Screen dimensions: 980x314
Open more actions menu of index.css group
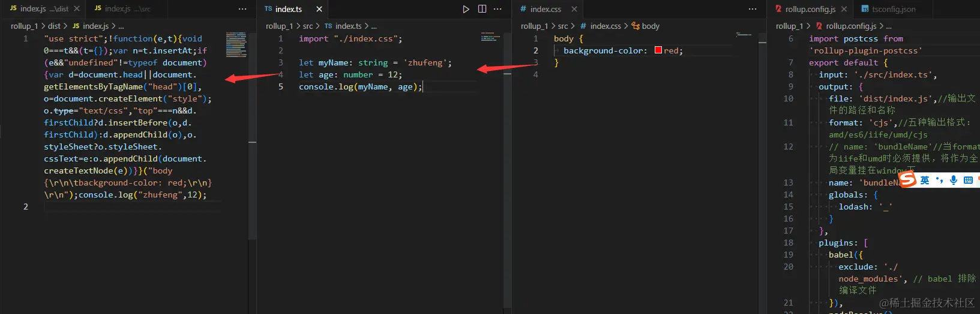click(753, 9)
